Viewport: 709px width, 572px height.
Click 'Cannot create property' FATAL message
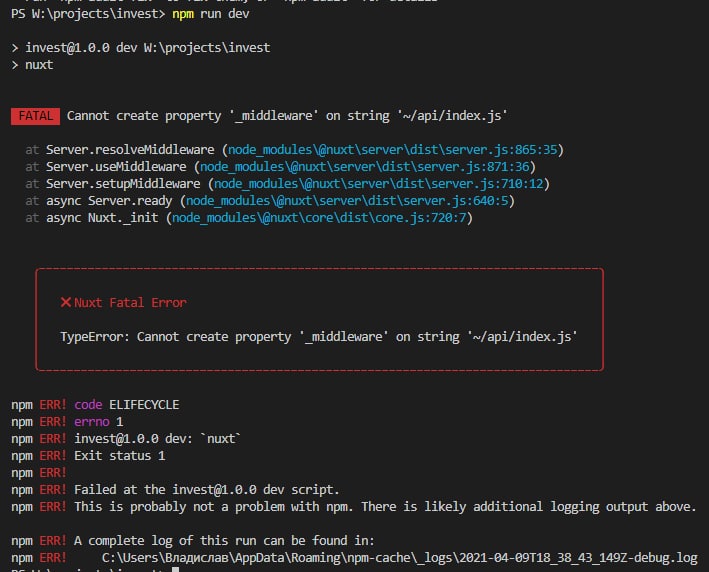287,116
